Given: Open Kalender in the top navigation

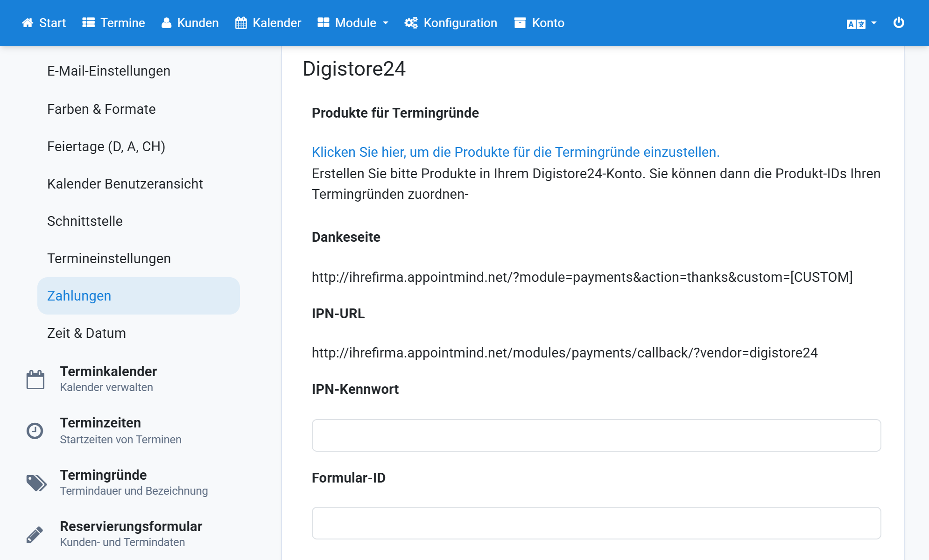Looking at the screenshot, I should point(277,23).
